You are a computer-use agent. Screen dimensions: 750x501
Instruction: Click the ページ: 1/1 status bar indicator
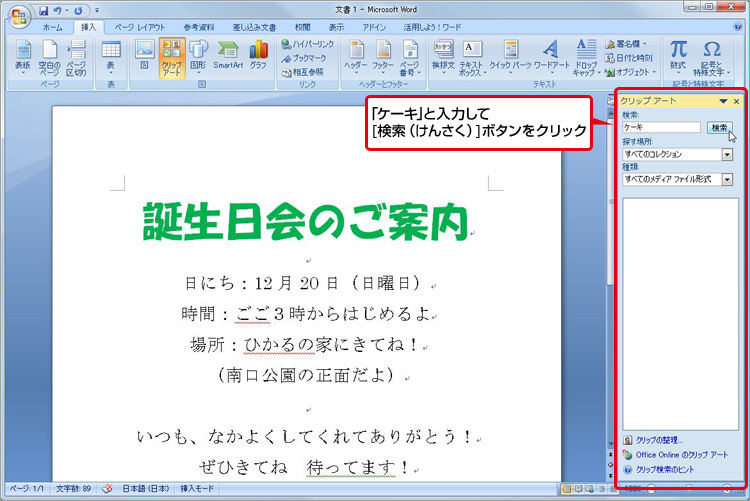point(27,489)
